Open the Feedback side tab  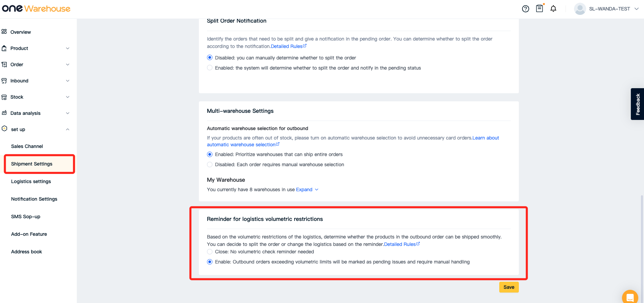coord(637,104)
